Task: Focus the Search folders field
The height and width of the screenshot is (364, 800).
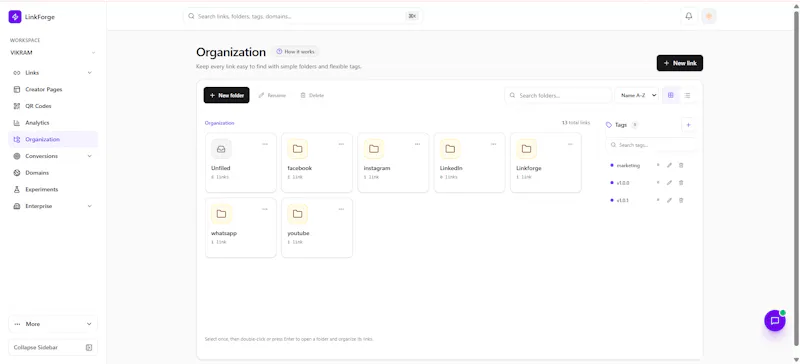Action: pyautogui.click(x=558, y=95)
